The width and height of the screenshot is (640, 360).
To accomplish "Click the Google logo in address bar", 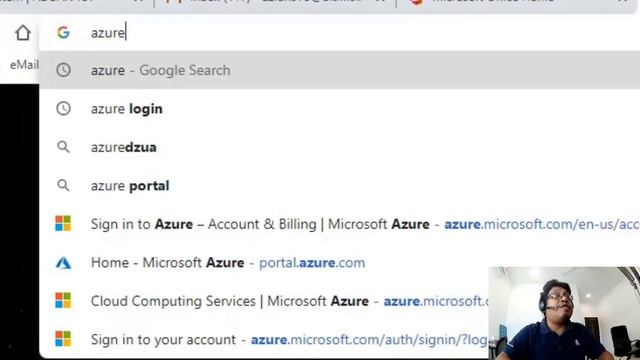I will (x=63, y=32).
